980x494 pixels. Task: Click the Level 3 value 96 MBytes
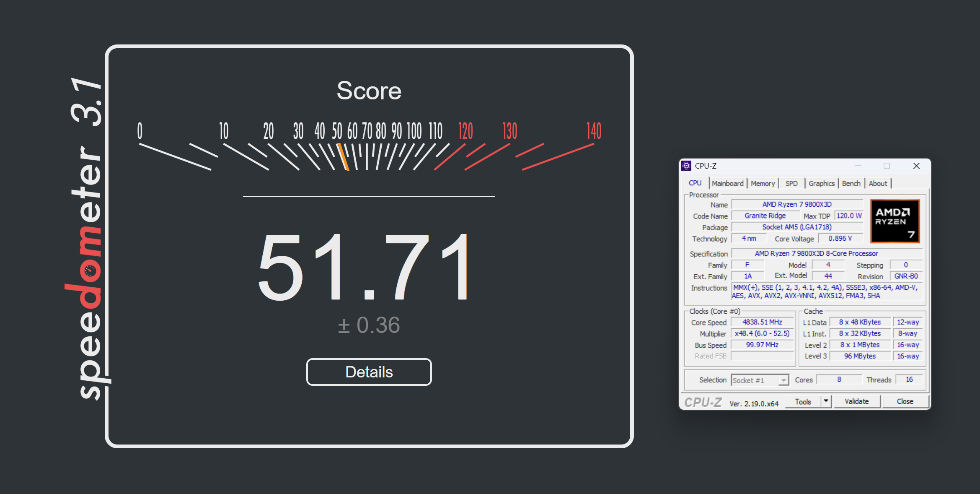click(x=860, y=356)
